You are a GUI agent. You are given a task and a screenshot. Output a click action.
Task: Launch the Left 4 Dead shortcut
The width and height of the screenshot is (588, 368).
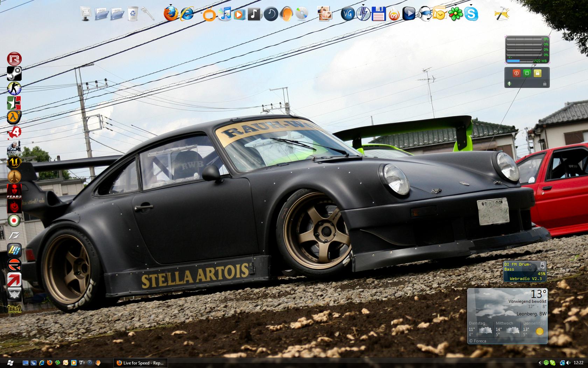[14, 132]
